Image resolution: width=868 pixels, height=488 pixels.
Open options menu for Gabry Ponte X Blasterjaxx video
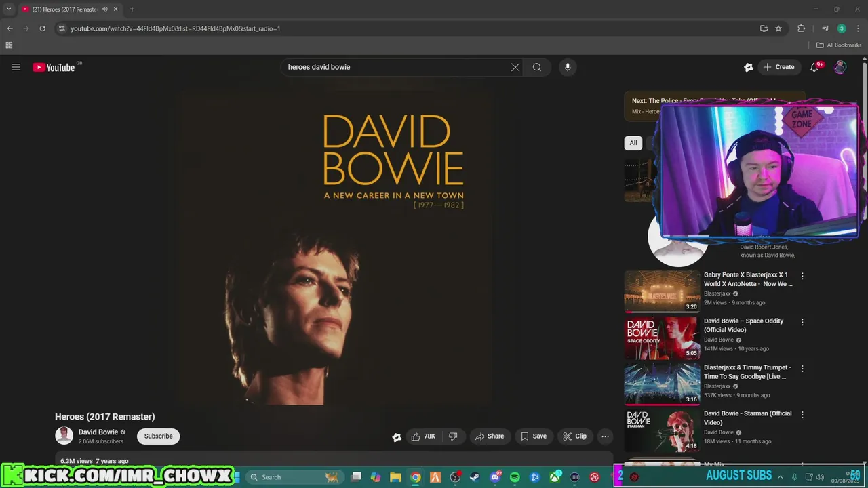pyautogui.click(x=802, y=277)
